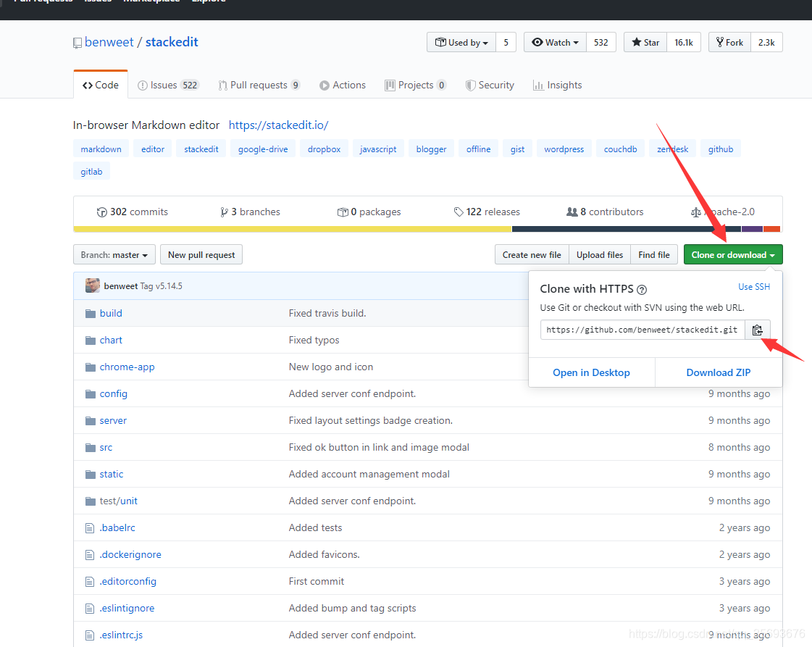Click the markdown topic tag
Screen dimensions: 812x647
[x=101, y=149]
